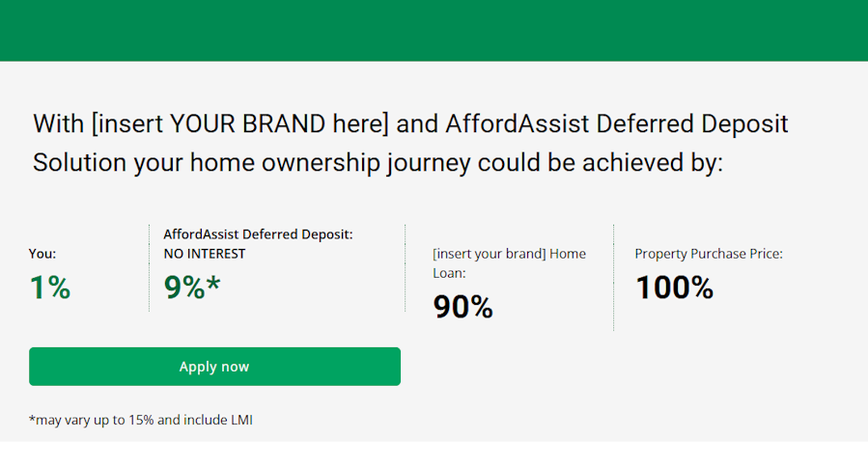Click the divider before the Home Loan column

coord(406,268)
